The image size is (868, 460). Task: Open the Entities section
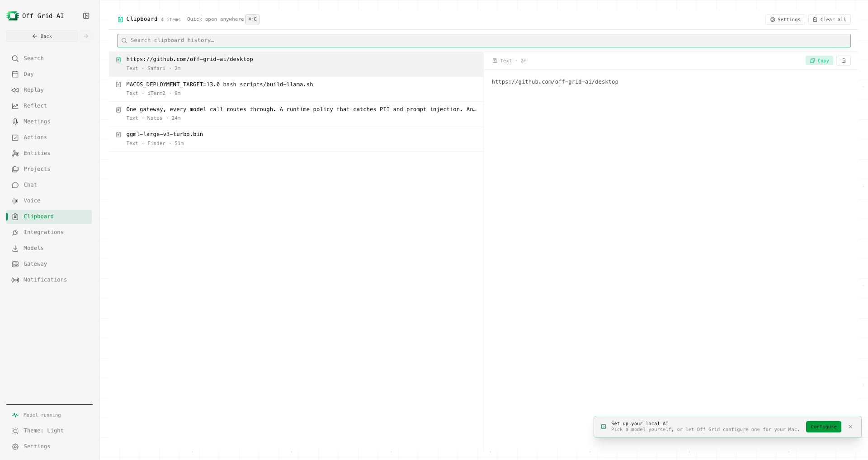(x=49, y=153)
